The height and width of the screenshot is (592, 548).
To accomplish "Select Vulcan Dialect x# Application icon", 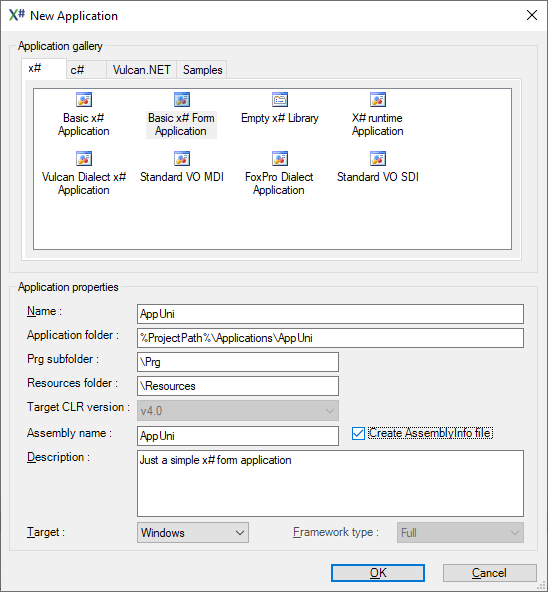I will [84, 159].
